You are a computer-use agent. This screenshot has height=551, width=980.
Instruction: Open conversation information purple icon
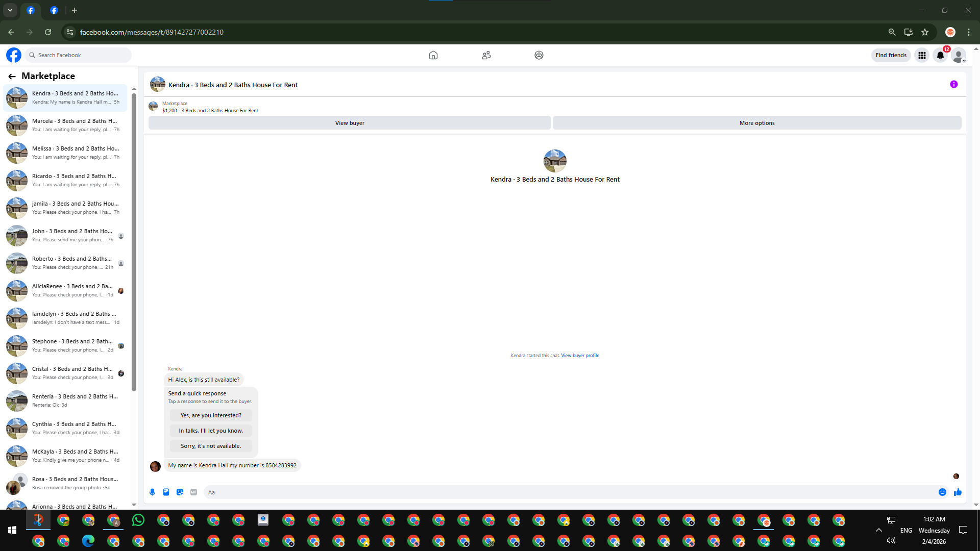(953, 85)
